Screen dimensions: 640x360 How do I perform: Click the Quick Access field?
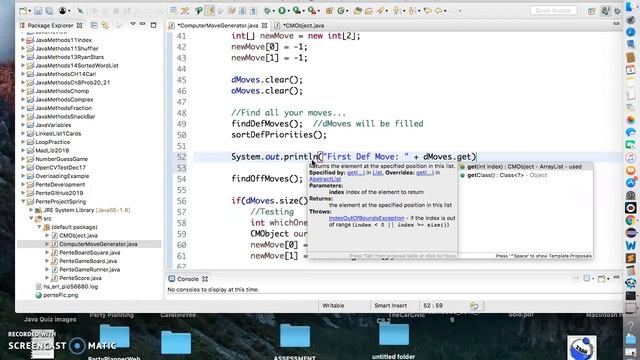tap(553, 11)
